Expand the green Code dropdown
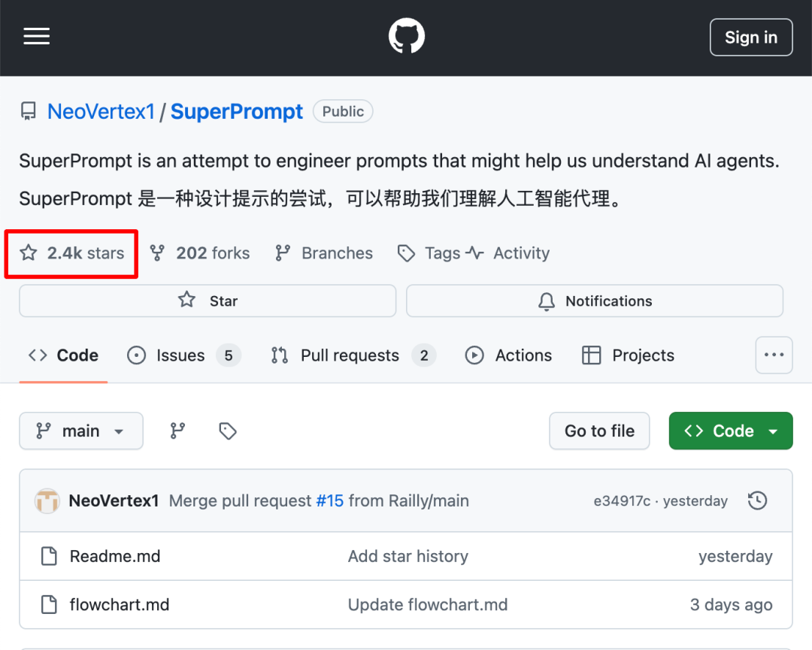Screen dimensions: 812x650 [x=730, y=431]
